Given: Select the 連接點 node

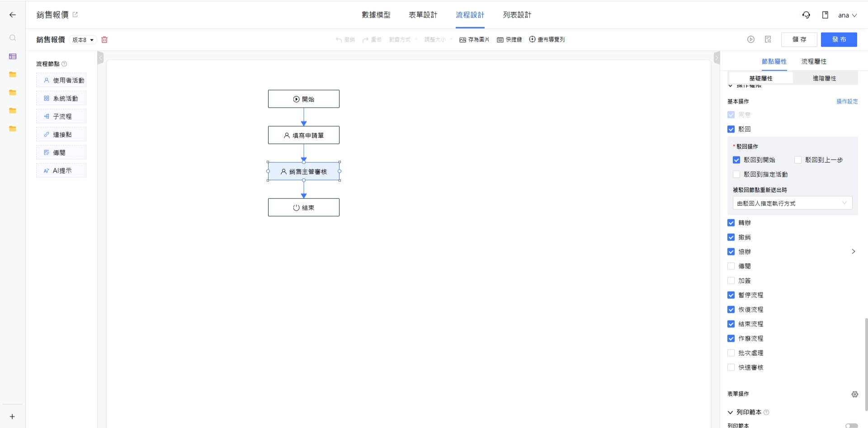Looking at the screenshot, I should coord(61,135).
